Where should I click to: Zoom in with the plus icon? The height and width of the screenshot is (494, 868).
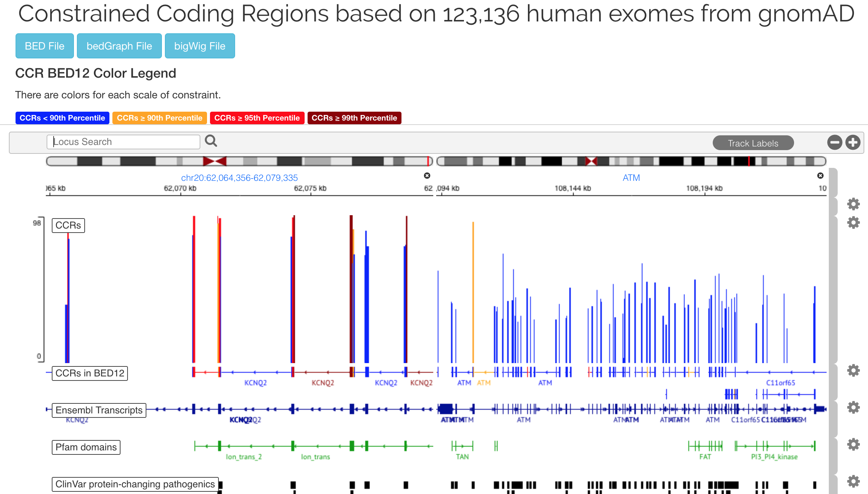pyautogui.click(x=853, y=142)
